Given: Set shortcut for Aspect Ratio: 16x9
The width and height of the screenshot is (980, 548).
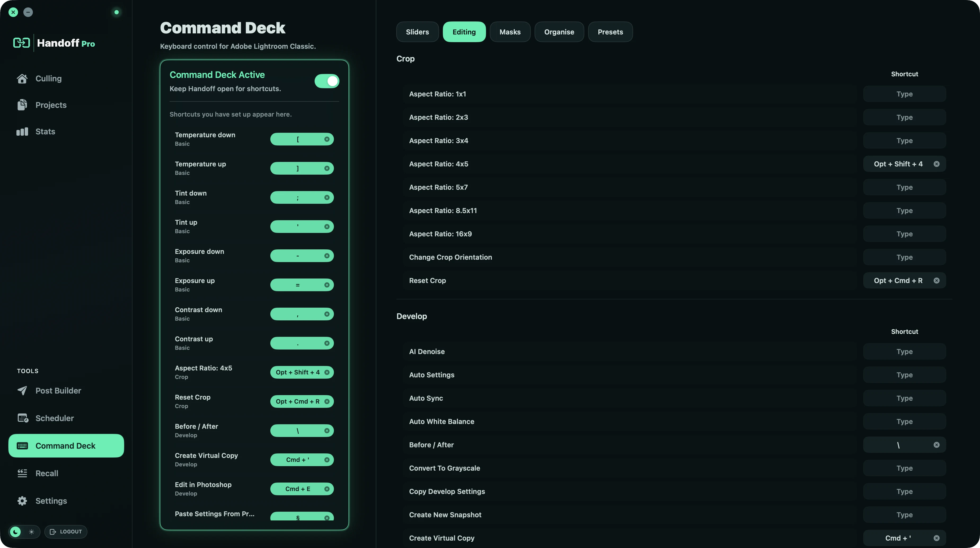Looking at the screenshot, I should click(904, 234).
